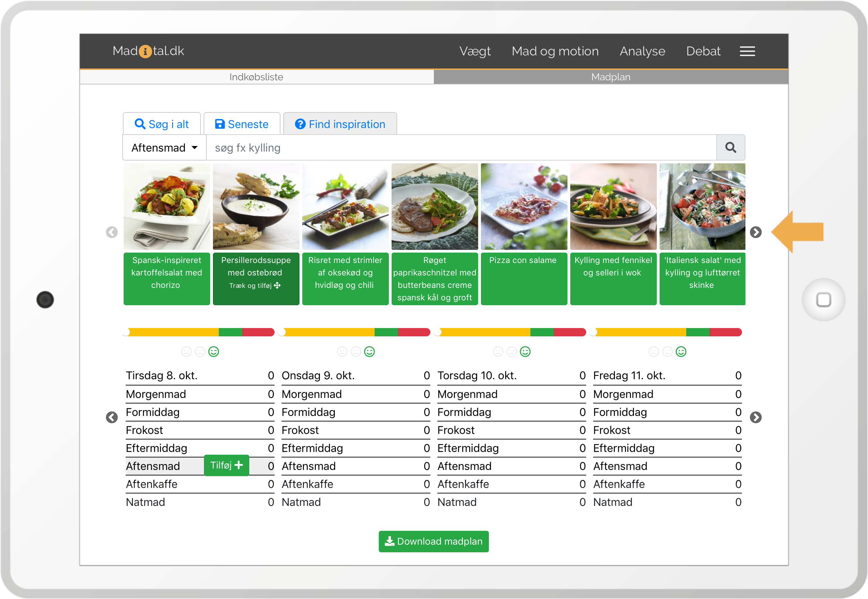Select Aftensmad row under Onsdag 9. okt.
The height and width of the screenshot is (599, 868).
(356, 466)
